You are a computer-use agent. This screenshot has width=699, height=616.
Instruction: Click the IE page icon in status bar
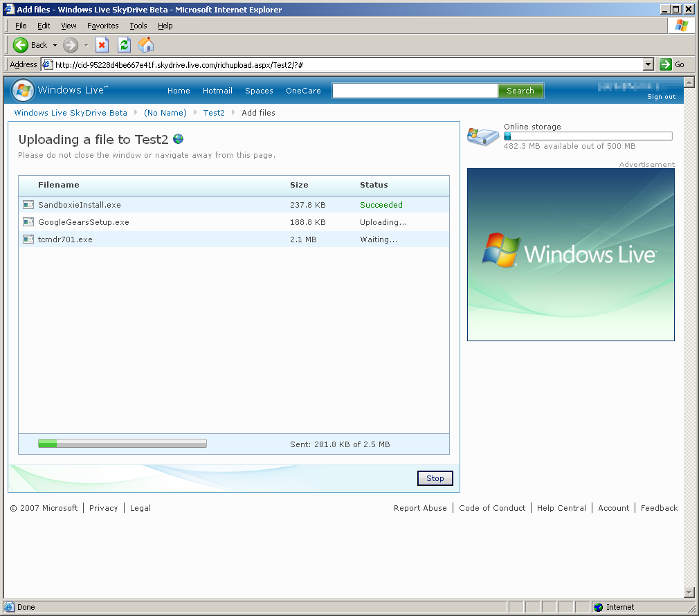(9, 607)
